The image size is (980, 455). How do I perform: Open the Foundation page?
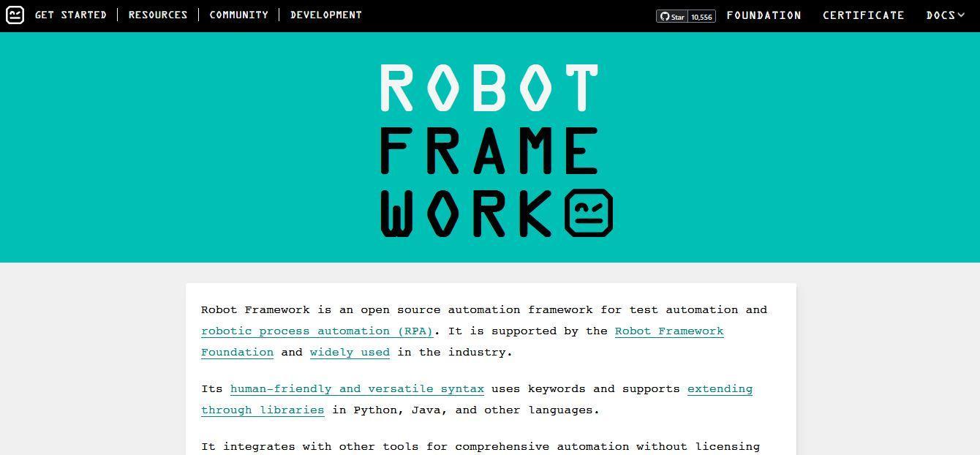pyautogui.click(x=764, y=15)
